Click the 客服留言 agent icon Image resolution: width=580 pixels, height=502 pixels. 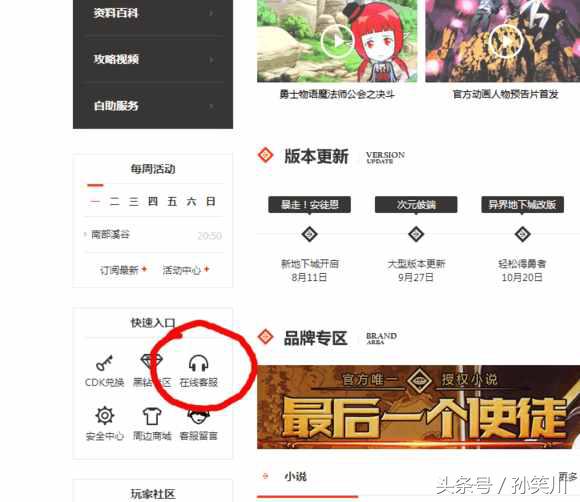coord(199,416)
